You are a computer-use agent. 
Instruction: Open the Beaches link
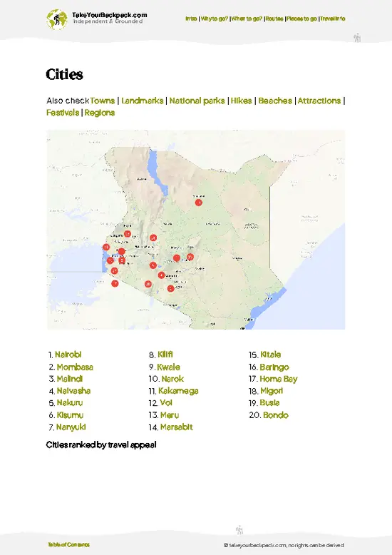point(275,101)
